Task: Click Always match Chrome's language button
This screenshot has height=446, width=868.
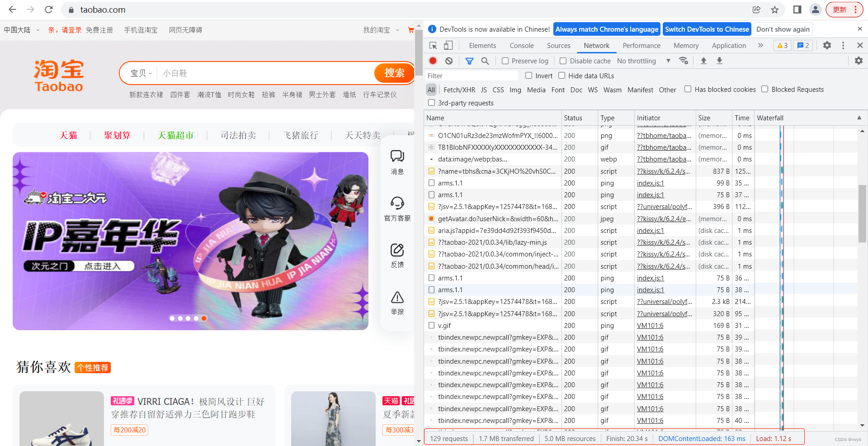Action: 607,29
